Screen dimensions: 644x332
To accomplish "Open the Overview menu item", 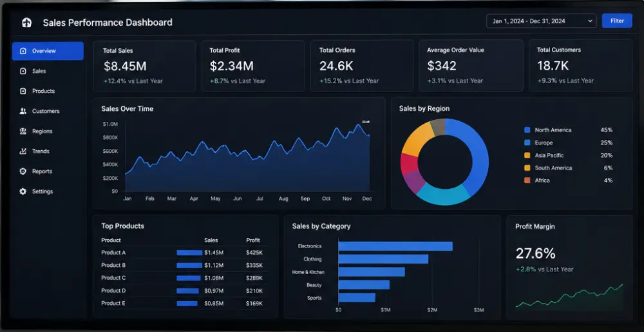I will [48, 51].
